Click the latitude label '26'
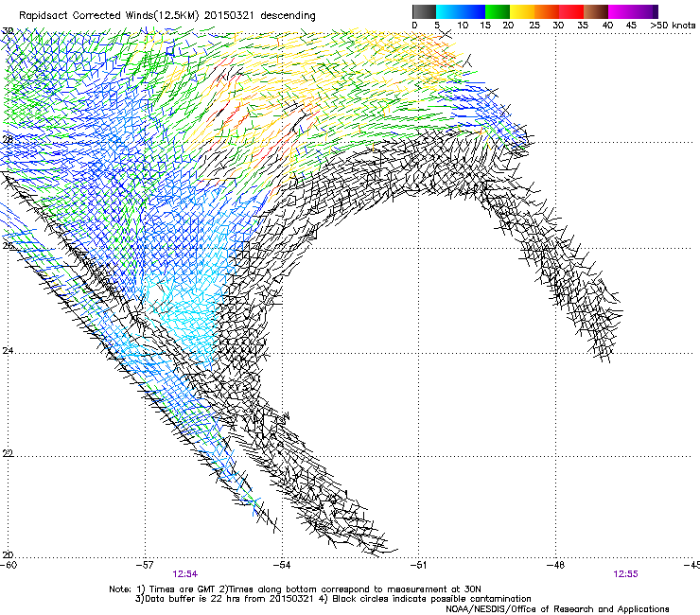The height and width of the screenshot is (615, 700). pos(8,246)
